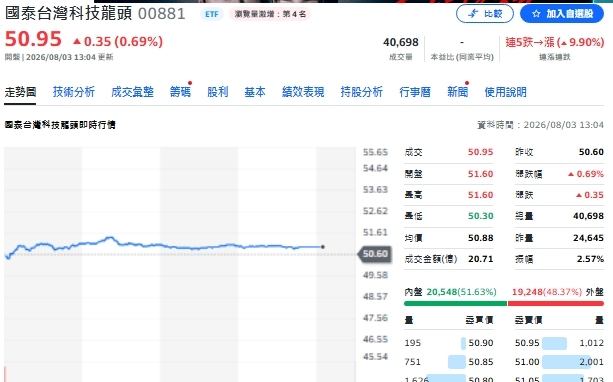Click the 50.60 previous close price marker
The height and width of the screenshot is (382, 613).
(375, 254)
